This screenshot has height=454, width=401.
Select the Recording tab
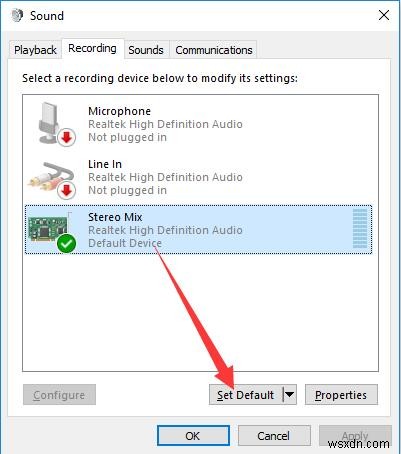[x=92, y=49]
